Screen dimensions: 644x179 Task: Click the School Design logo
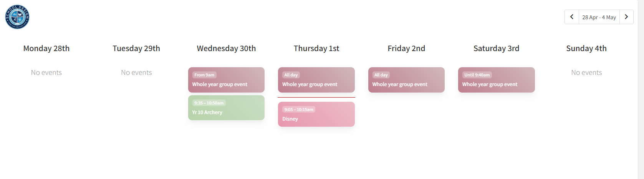(17, 17)
